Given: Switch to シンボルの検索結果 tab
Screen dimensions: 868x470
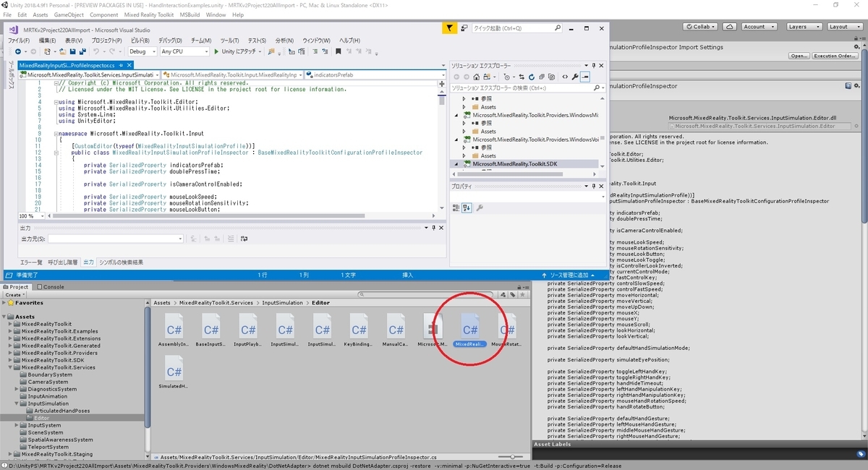Looking at the screenshot, I should click(121, 262).
